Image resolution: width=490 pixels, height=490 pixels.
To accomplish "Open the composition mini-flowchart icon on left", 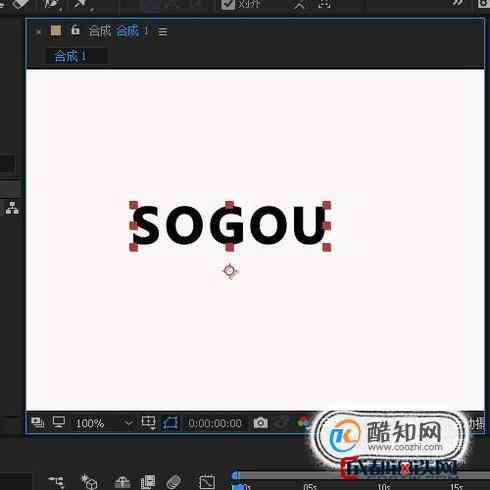I will [12, 208].
